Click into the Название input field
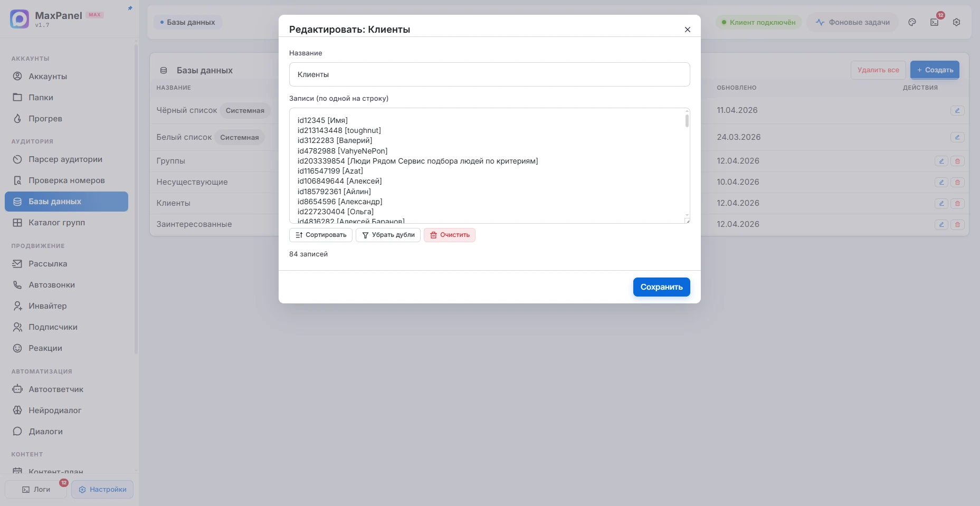980x506 pixels. (x=489, y=74)
